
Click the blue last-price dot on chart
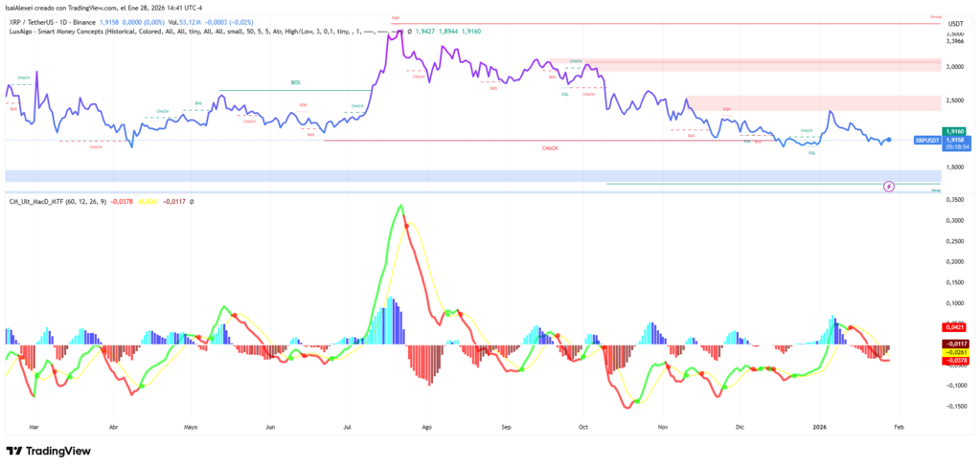[890, 140]
